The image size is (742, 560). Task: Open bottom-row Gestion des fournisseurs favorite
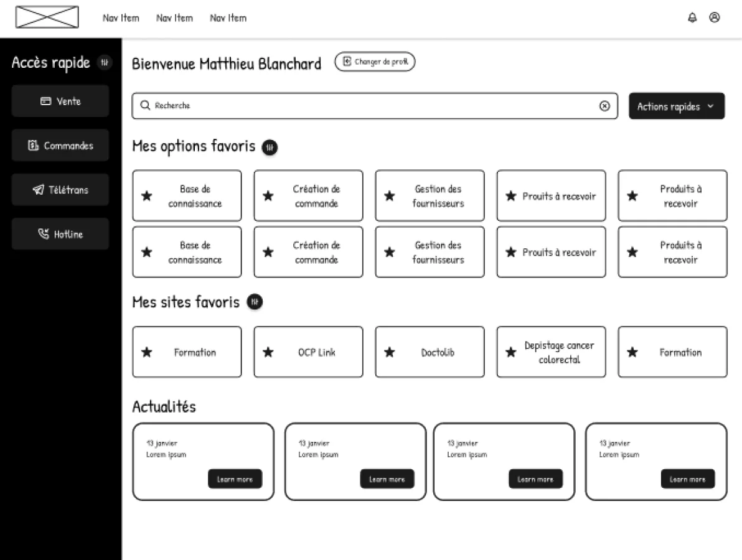pyautogui.click(x=430, y=252)
